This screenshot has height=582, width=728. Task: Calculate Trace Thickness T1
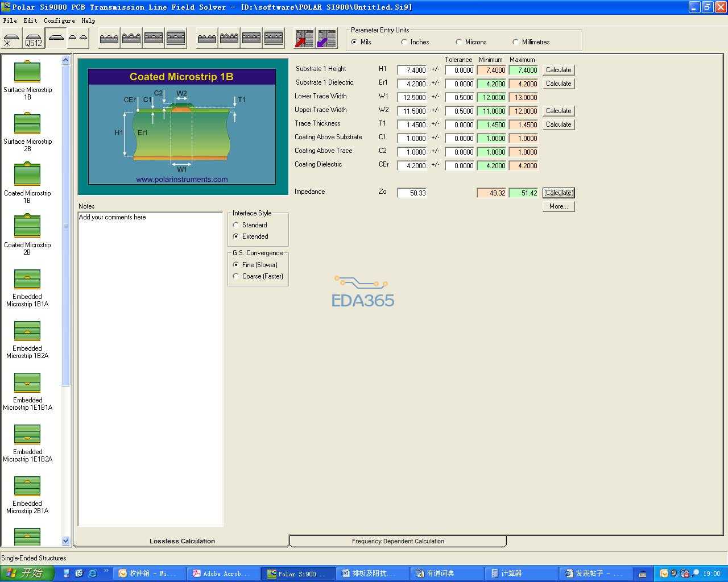559,124
